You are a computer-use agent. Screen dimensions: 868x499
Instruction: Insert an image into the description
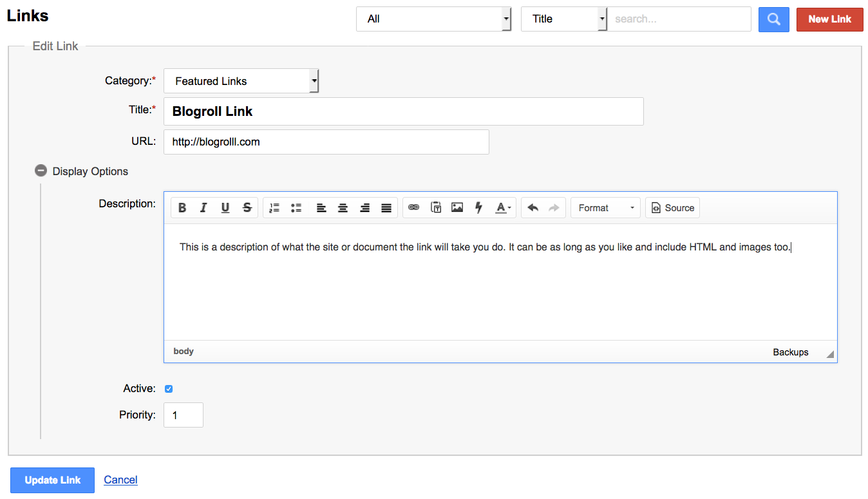pyautogui.click(x=457, y=208)
